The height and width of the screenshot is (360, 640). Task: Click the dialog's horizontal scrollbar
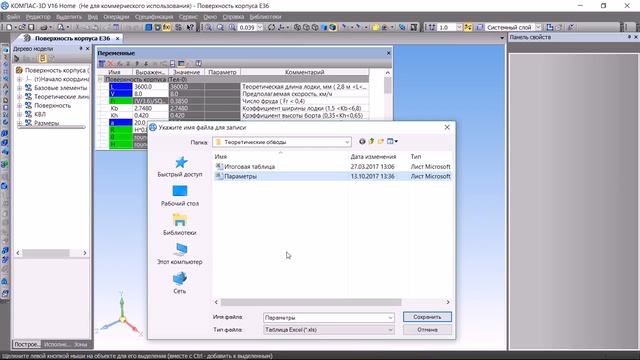(311, 302)
